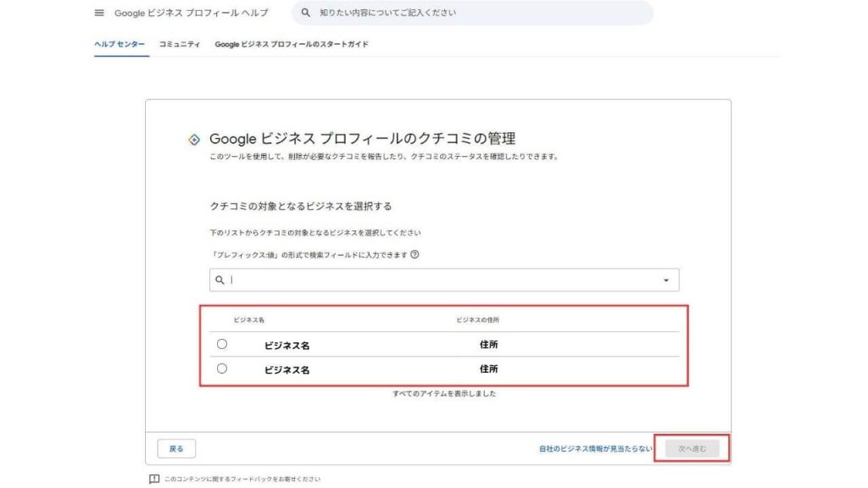Open the Google ビジネス プロフィールのスタートガイド tab

pyautogui.click(x=292, y=44)
